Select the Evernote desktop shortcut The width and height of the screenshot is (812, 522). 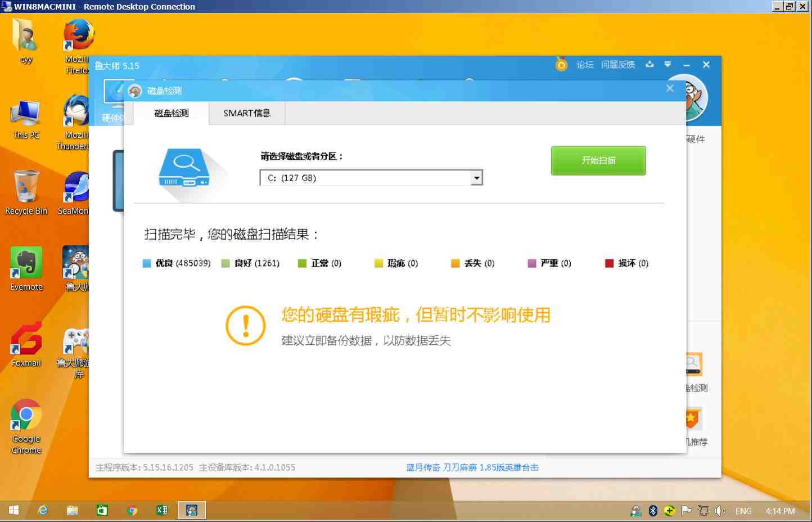pyautogui.click(x=26, y=269)
